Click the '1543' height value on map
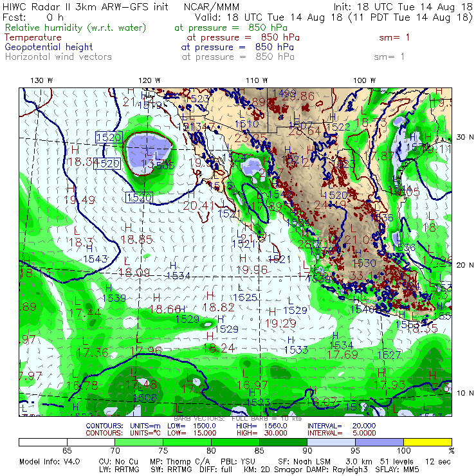The width and height of the screenshot is (476, 476). (95, 259)
